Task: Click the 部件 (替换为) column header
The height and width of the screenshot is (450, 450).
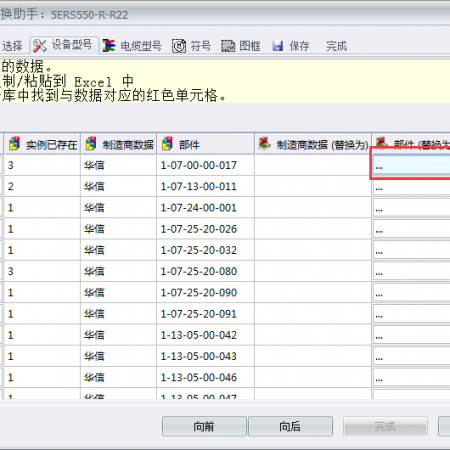Action: pyautogui.click(x=411, y=144)
